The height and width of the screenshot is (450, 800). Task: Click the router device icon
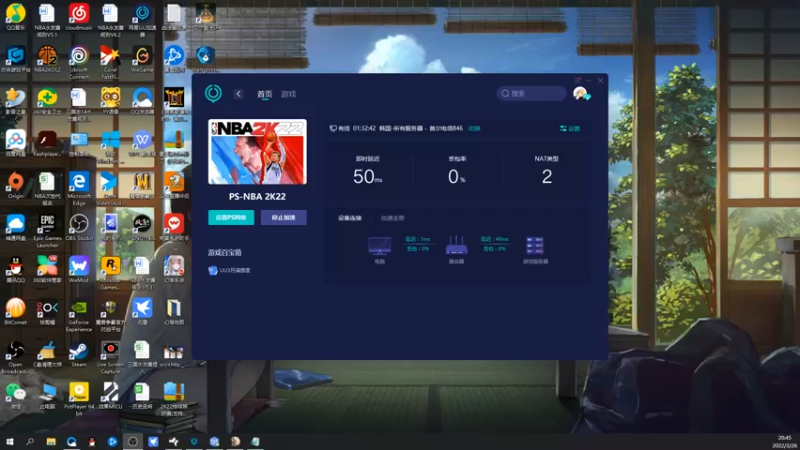click(x=456, y=245)
